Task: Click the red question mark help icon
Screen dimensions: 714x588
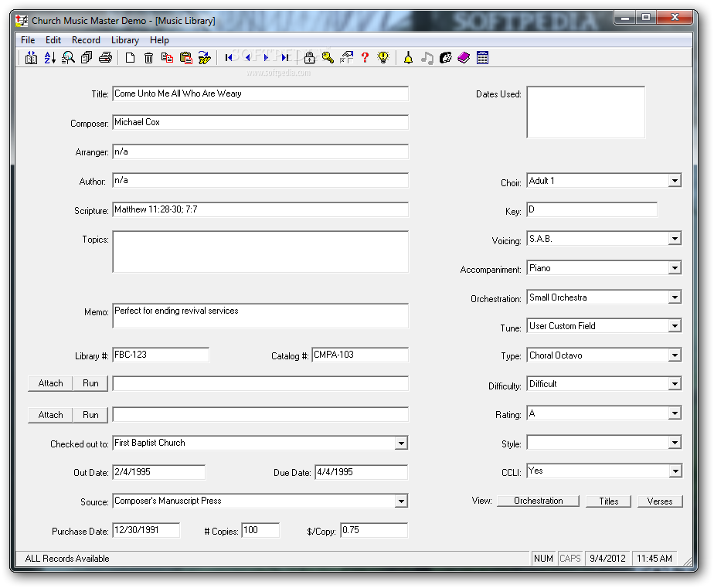Action: (x=365, y=58)
